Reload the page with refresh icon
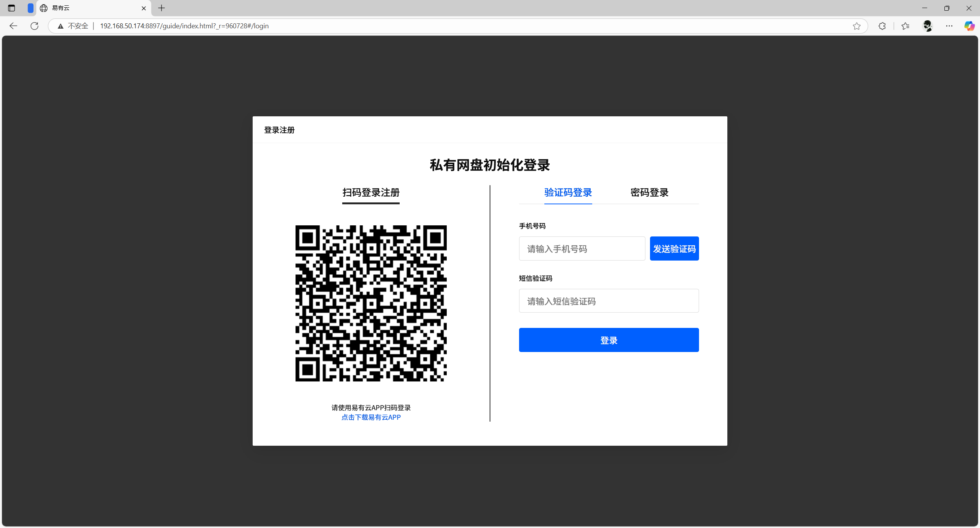Viewport: 980px width, 528px height. click(x=34, y=26)
